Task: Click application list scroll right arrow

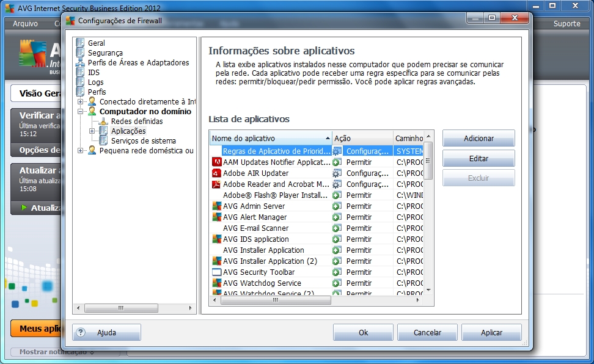Action: (418, 300)
